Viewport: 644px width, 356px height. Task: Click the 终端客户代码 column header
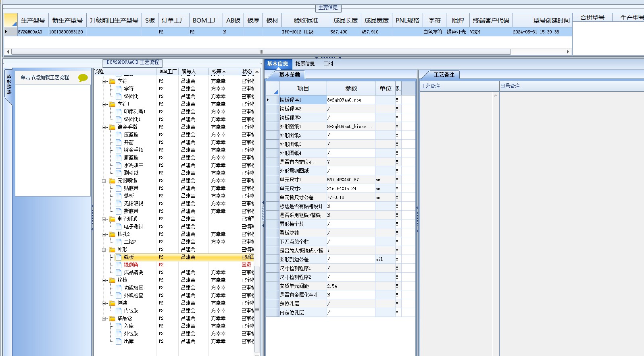pos(491,20)
